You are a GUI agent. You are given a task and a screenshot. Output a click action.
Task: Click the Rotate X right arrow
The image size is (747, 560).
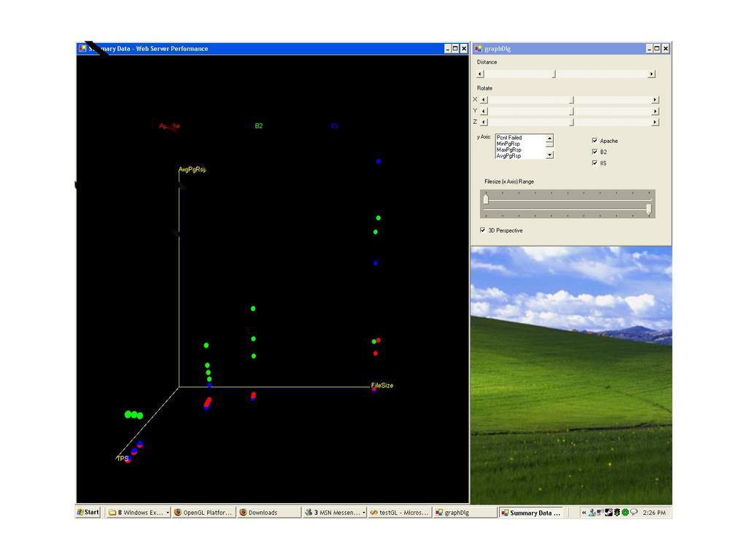click(x=655, y=99)
